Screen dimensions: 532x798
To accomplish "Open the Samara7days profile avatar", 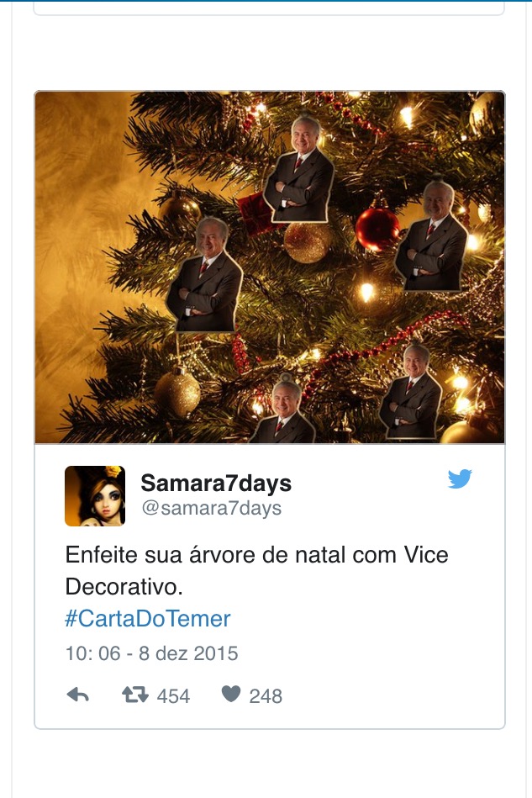I will (95, 495).
